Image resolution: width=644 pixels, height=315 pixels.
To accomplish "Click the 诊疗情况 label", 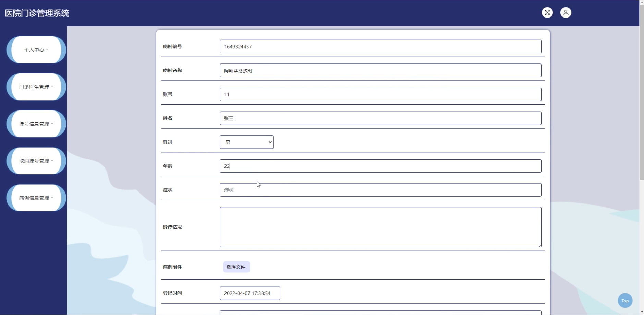I will tap(172, 227).
